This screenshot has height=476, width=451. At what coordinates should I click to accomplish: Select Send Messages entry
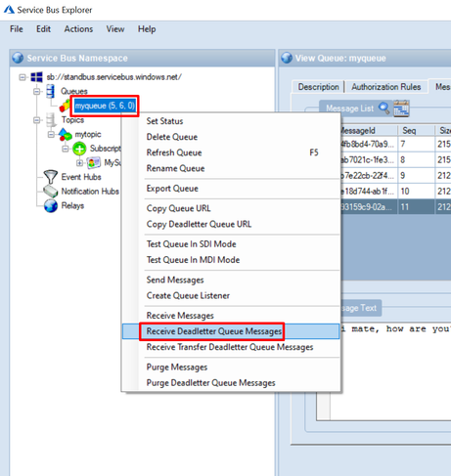coord(231,280)
